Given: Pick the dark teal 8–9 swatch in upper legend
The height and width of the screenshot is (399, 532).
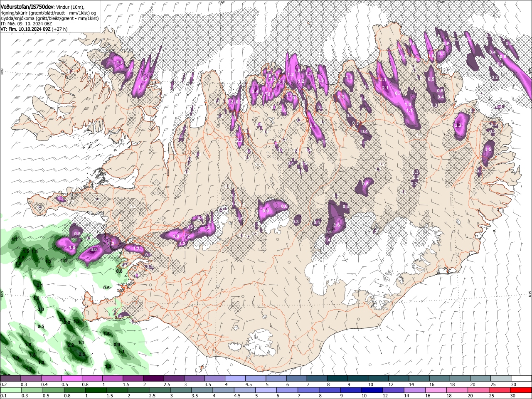Looking at the screenshot, I should 337,379.
